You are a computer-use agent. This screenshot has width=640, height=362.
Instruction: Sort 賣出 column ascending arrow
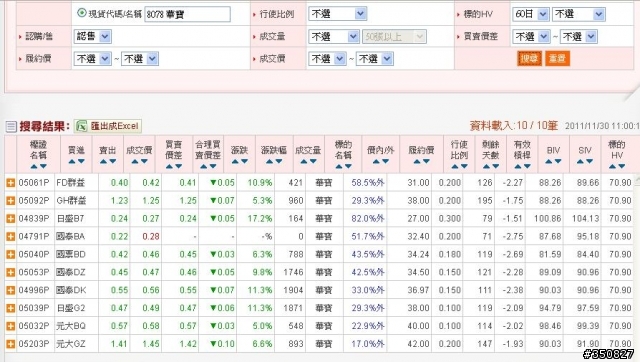(103, 162)
